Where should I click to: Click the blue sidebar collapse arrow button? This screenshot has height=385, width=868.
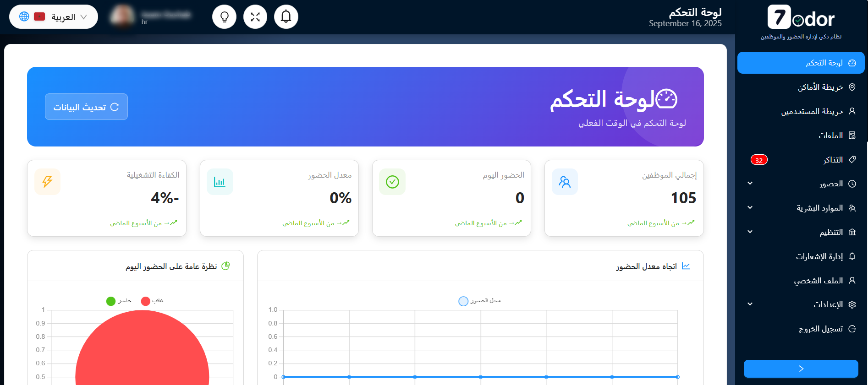[x=801, y=369]
